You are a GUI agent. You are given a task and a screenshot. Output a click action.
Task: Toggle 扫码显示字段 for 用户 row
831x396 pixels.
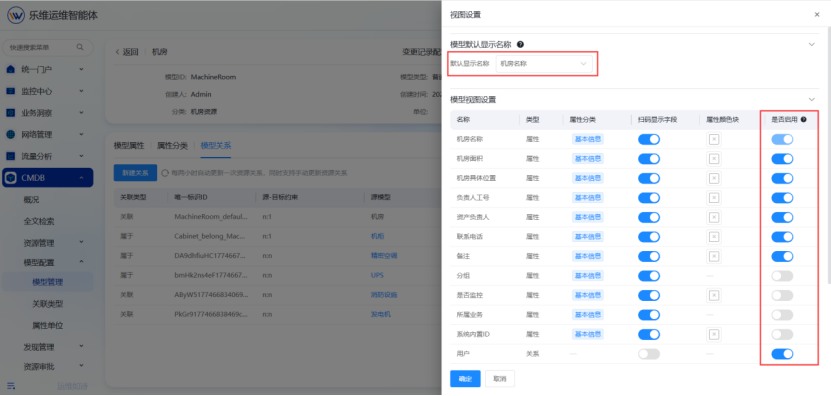coord(649,354)
